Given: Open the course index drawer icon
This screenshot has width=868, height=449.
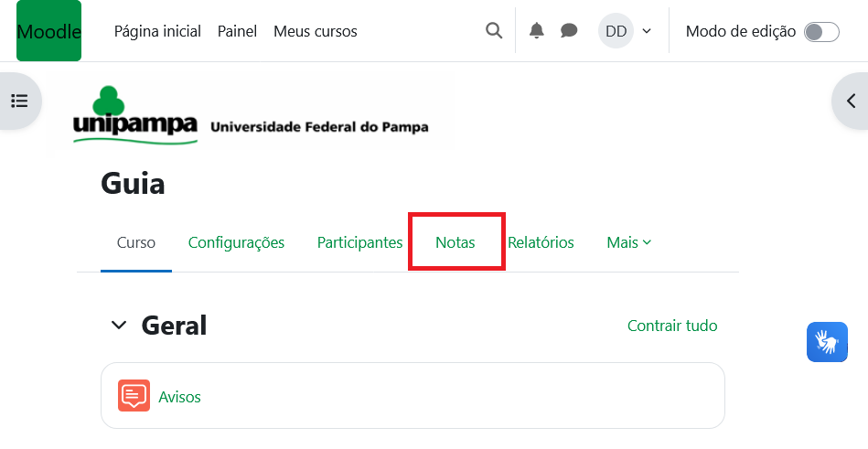Looking at the screenshot, I should click(x=19, y=101).
